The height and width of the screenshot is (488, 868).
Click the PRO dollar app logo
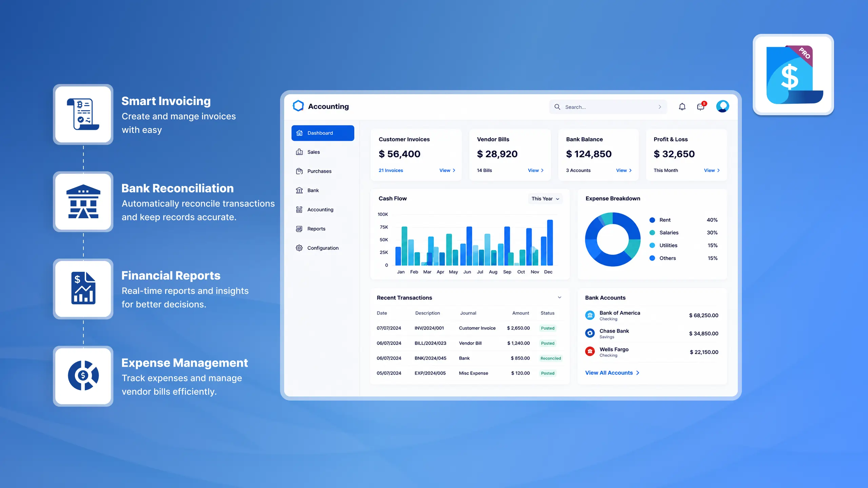[x=793, y=75]
